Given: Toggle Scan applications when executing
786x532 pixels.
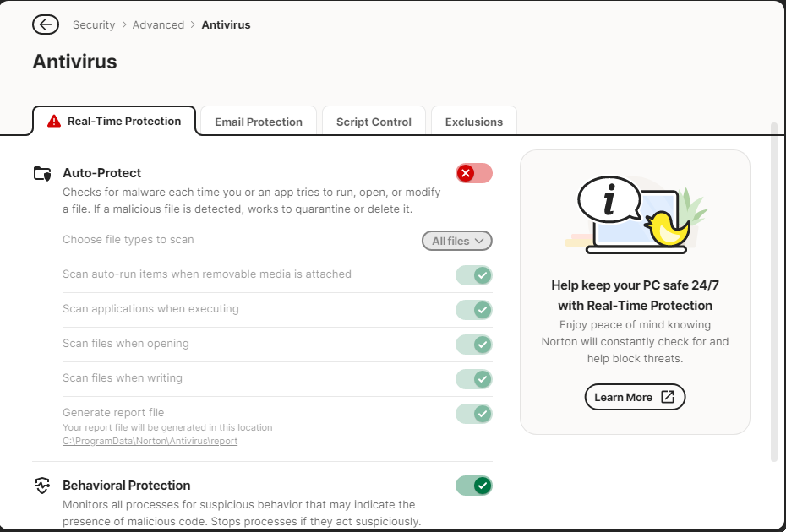Looking at the screenshot, I should pyautogui.click(x=473, y=310).
